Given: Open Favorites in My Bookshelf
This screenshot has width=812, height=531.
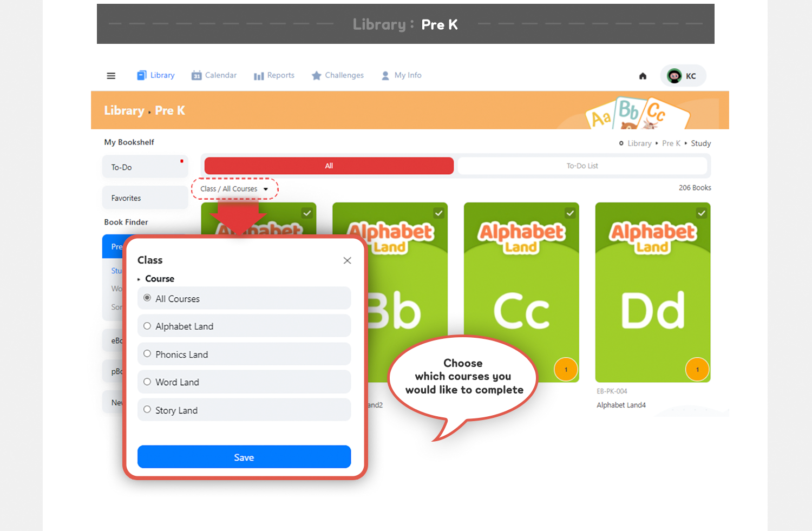Looking at the screenshot, I should [x=145, y=198].
